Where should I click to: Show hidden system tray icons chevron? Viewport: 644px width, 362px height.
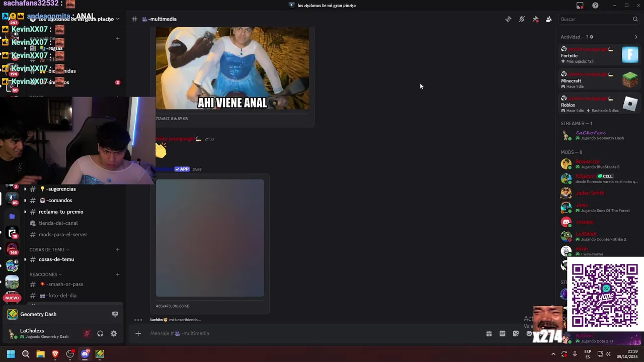(x=553, y=354)
